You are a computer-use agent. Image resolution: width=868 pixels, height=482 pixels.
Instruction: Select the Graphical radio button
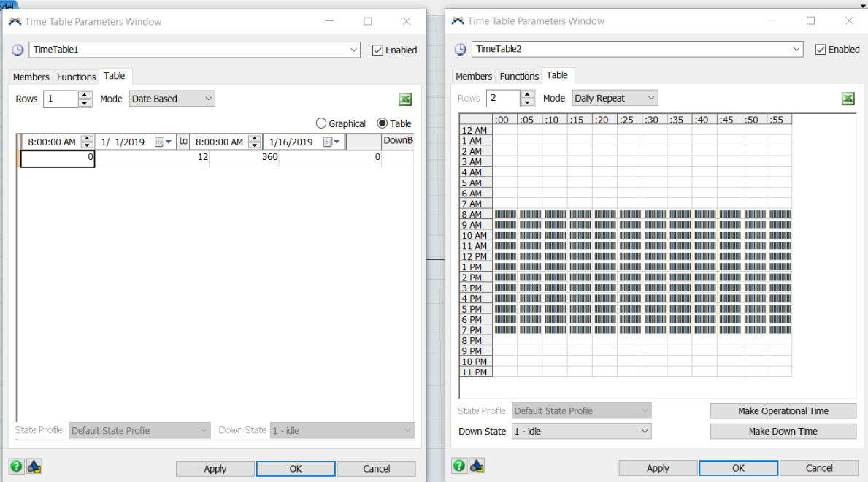click(x=320, y=123)
